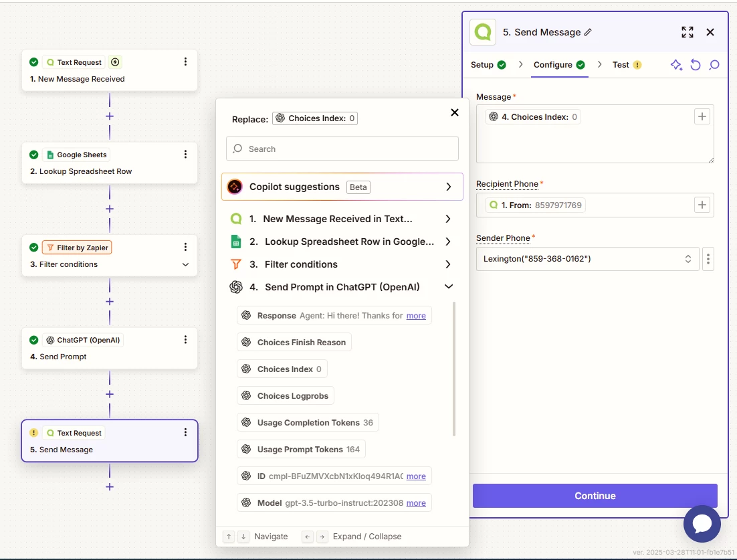Expand Copilot suggestions chevron

tap(448, 187)
